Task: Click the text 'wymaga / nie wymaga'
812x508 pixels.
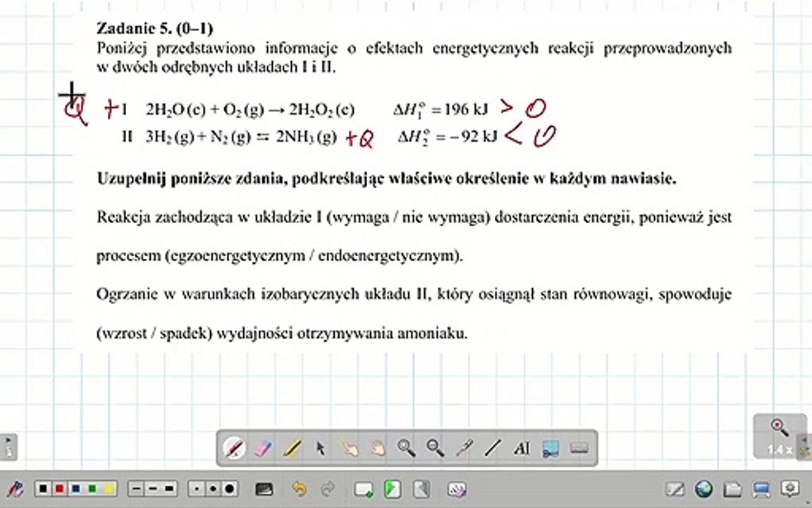Action: pos(409,217)
